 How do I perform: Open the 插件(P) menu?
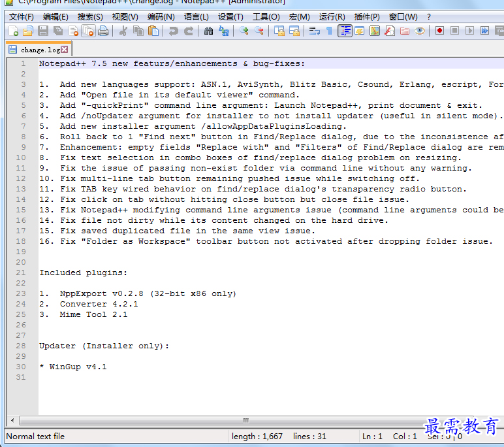[x=367, y=17]
